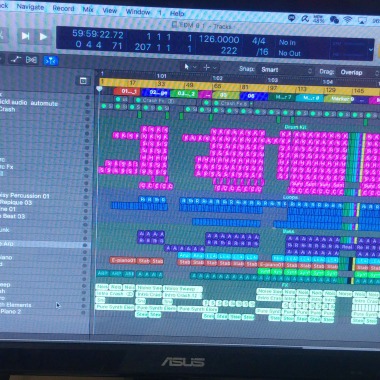Click the playhead handle in the ruler
This screenshot has width=380, height=380.
pyautogui.click(x=99, y=89)
